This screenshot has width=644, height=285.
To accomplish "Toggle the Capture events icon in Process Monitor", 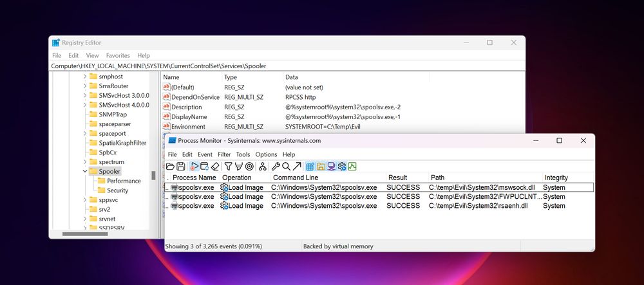I will click(194, 167).
